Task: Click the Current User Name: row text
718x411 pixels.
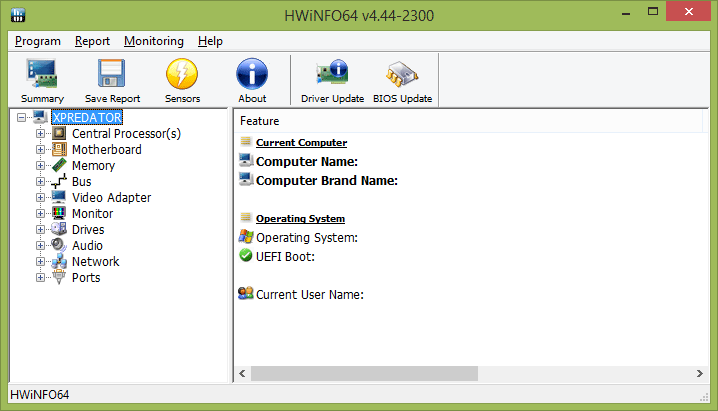Action: pos(310,295)
